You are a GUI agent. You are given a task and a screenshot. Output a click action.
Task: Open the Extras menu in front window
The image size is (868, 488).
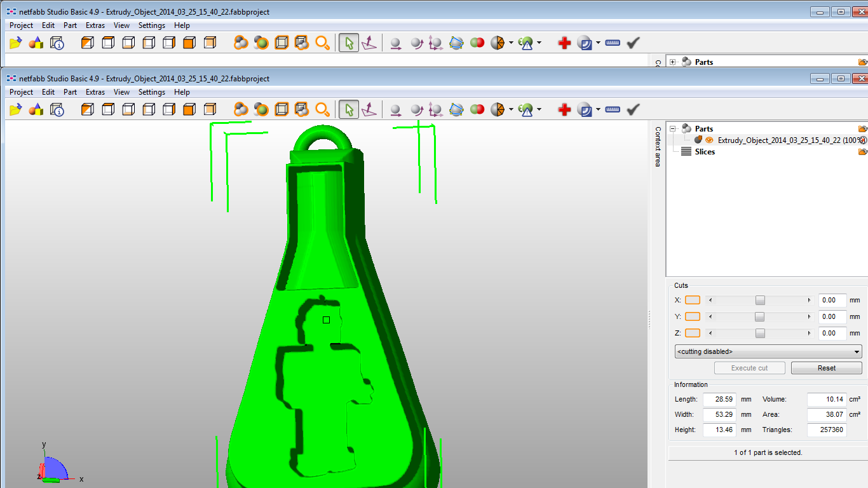tap(95, 92)
